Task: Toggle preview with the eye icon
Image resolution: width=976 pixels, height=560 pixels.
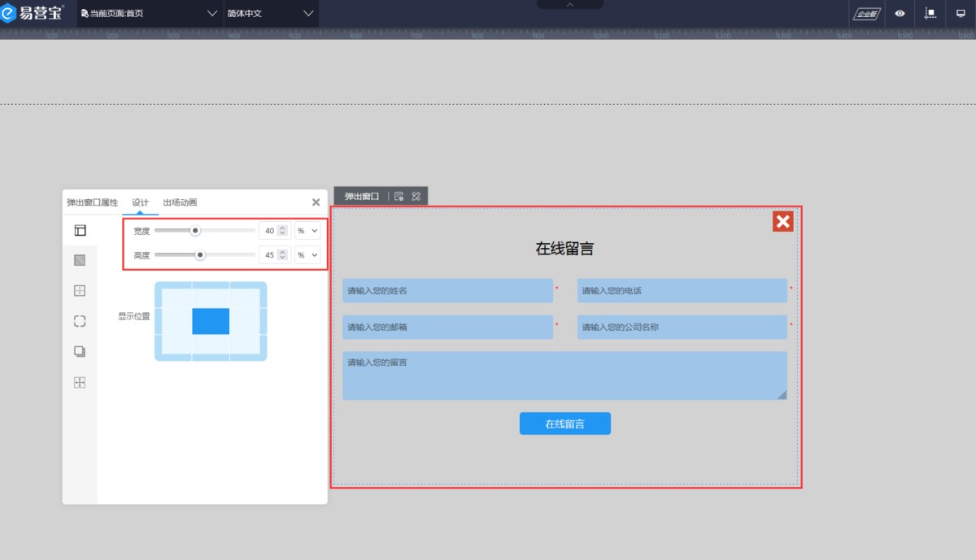Action: tap(900, 14)
